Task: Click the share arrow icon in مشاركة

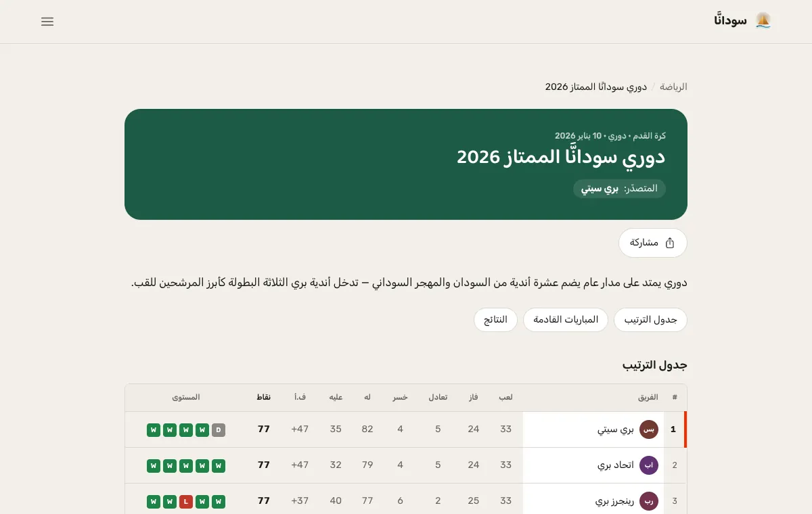Action: point(670,243)
